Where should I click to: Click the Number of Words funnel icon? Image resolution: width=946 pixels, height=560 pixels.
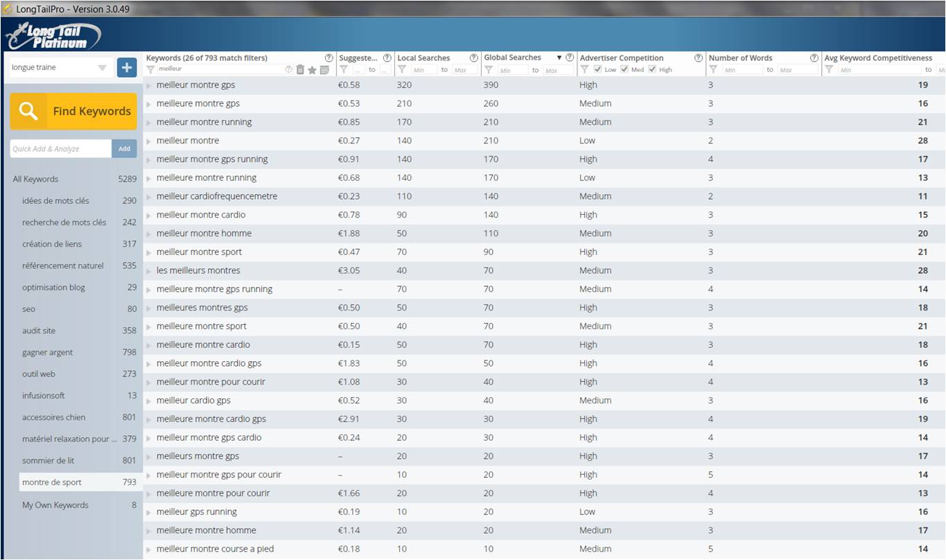pos(713,70)
